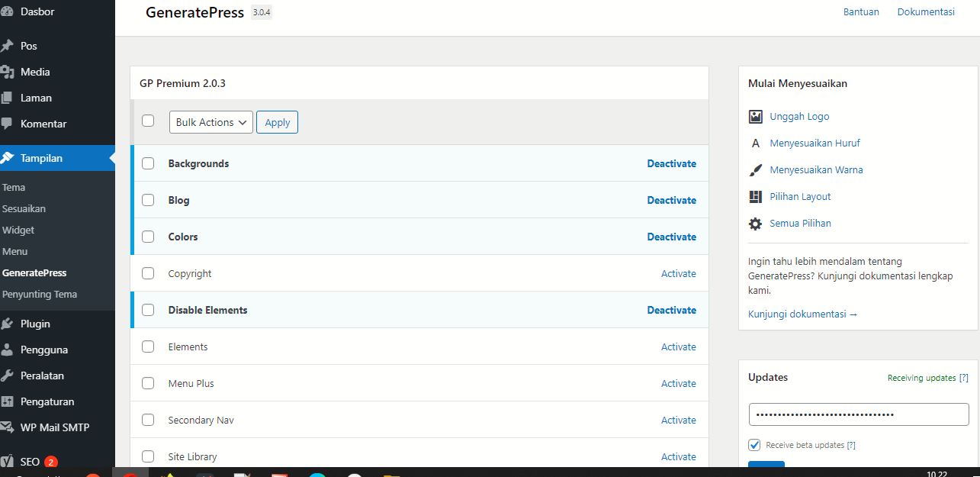Check the Backgrounds module checkbox
This screenshot has width=980, height=477.
pyautogui.click(x=148, y=163)
